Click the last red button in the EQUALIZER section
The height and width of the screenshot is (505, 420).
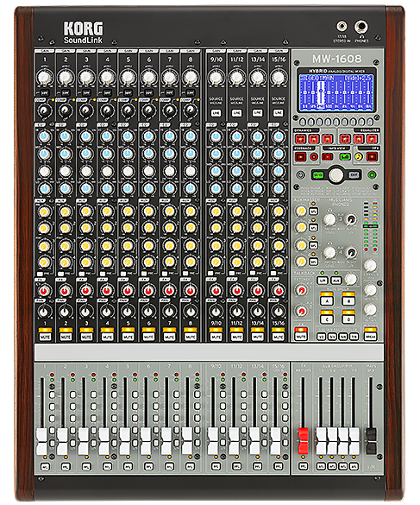(x=372, y=139)
